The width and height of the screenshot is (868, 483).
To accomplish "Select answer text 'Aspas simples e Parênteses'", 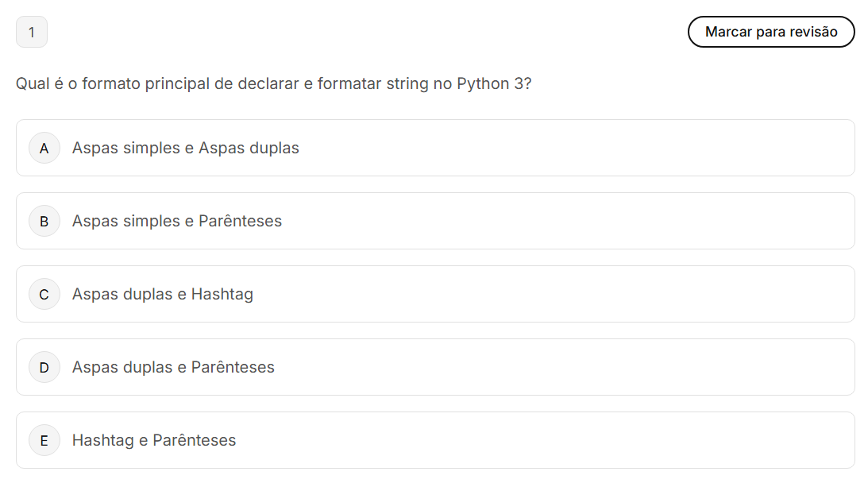I will tap(176, 221).
